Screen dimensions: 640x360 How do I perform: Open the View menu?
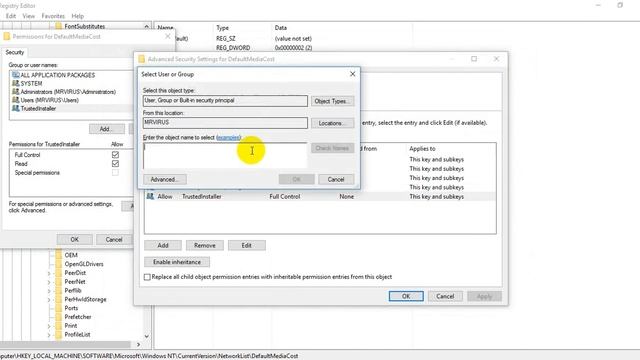coord(29,16)
